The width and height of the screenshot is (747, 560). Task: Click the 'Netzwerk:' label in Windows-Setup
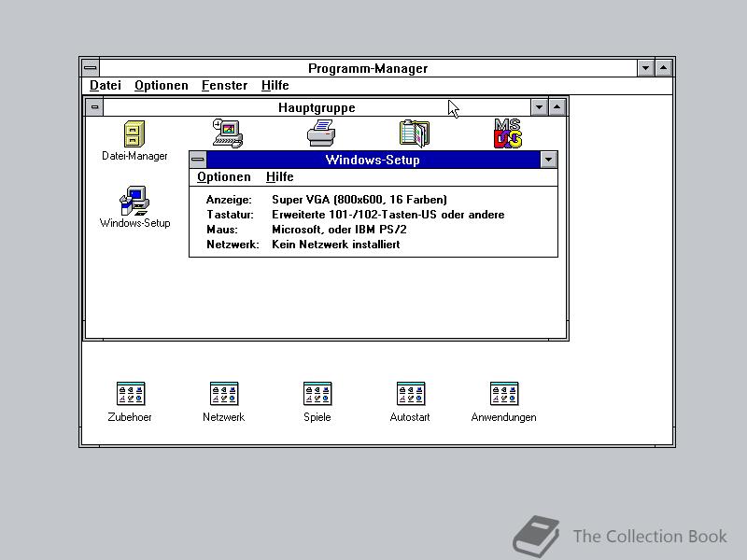pyautogui.click(x=233, y=245)
